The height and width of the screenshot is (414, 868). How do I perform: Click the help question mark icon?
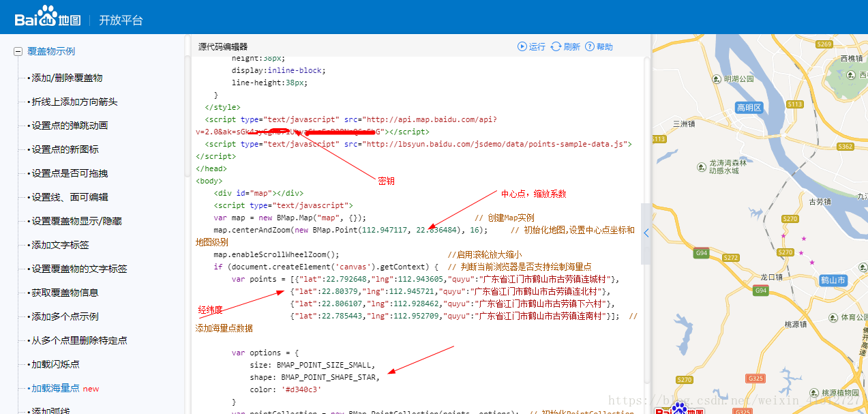click(x=590, y=46)
